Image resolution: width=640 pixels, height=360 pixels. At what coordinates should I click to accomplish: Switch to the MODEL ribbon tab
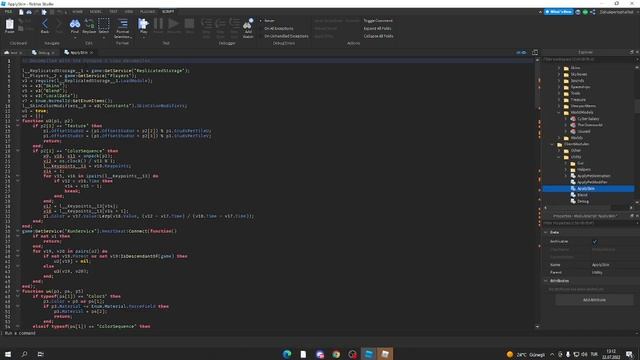pos(96,12)
